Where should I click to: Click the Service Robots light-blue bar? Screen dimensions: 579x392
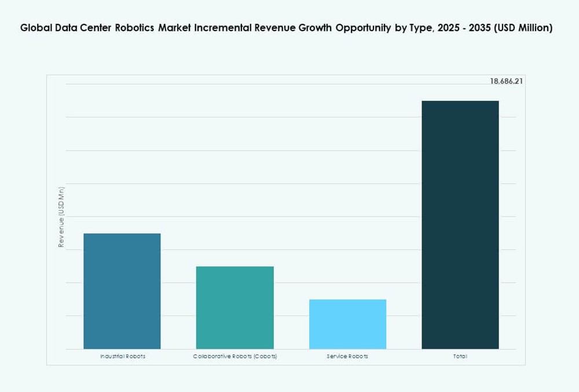(347, 324)
